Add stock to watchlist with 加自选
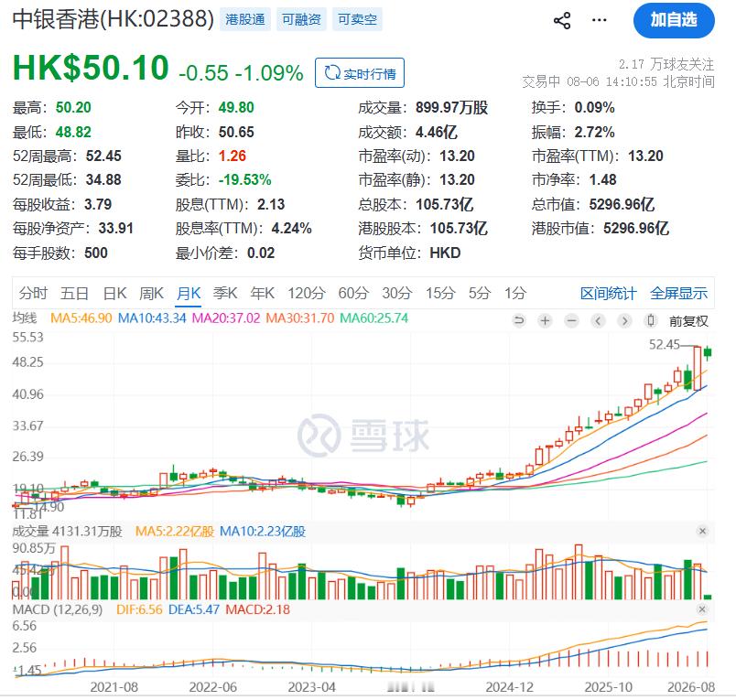 click(674, 20)
